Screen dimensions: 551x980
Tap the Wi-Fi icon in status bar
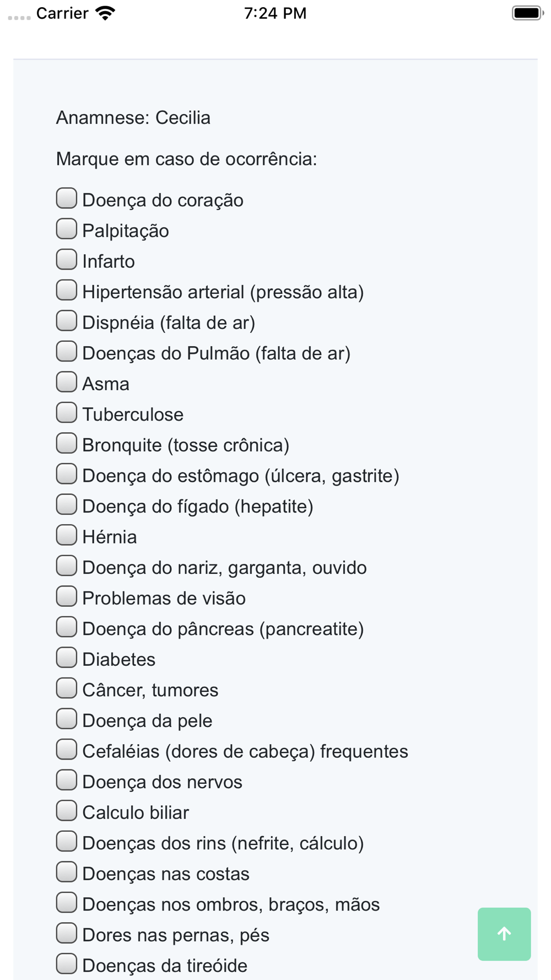105,13
